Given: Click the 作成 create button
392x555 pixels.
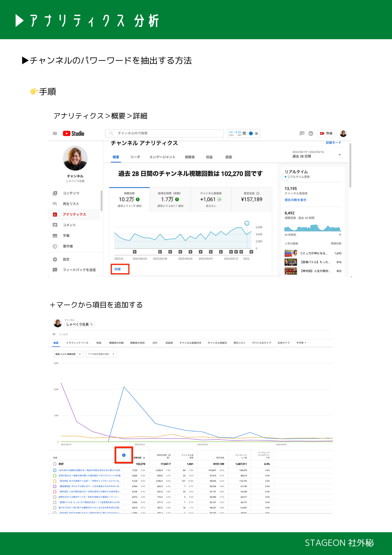Looking at the screenshot, I should (327, 133).
